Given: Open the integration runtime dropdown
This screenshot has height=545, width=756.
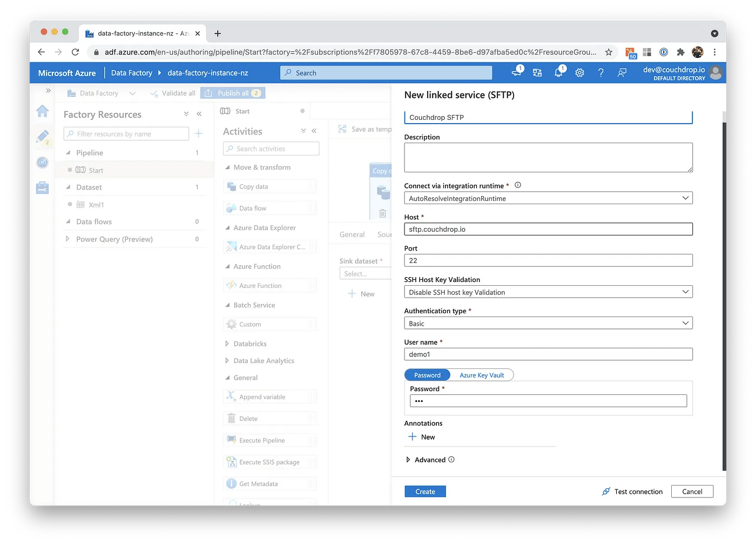Looking at the screenshot, I should [x=548, y=198].
